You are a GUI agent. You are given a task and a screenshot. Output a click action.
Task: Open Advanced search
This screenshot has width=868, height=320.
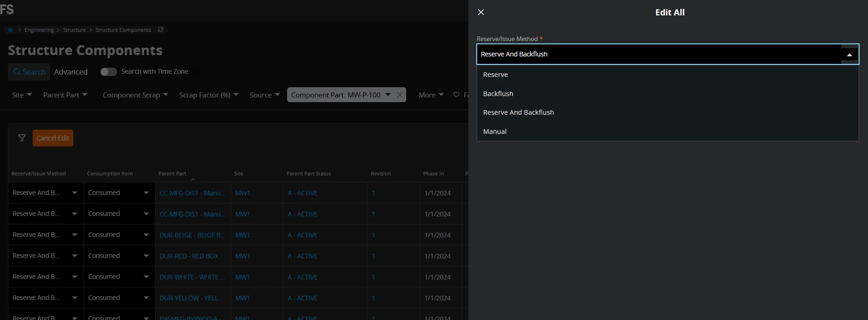[71, 72]
